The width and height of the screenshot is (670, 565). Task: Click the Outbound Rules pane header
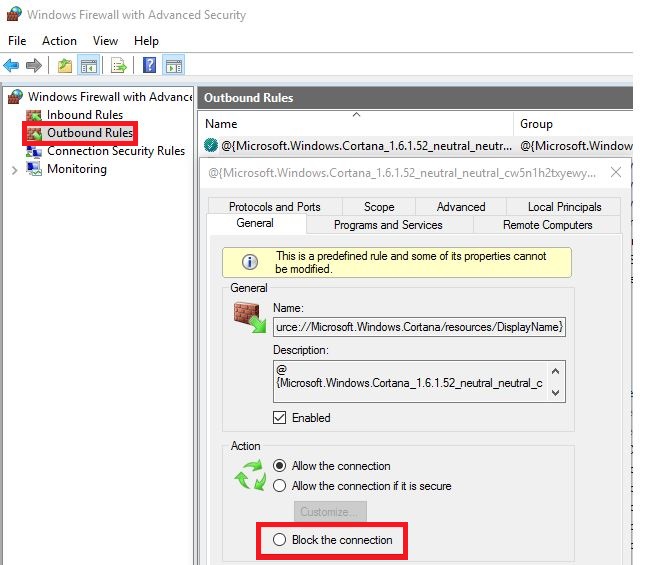(x=415, y=98)
